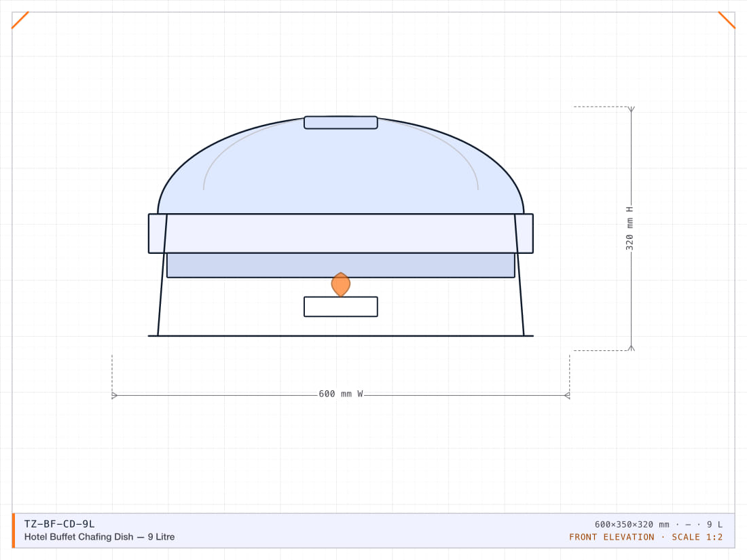747x560 pixels.
Task: Select the "320 mm H" dimension label
Action: (x=630, y=229)
